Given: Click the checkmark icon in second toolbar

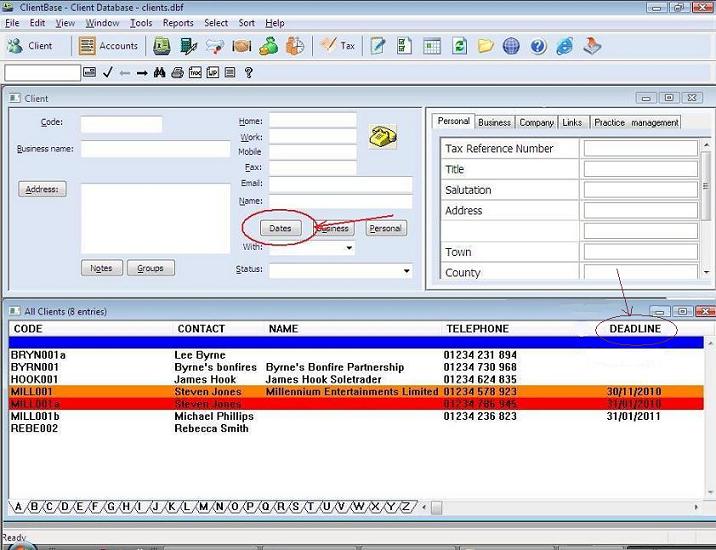Looking at the screenshot, I should (108, 72).
